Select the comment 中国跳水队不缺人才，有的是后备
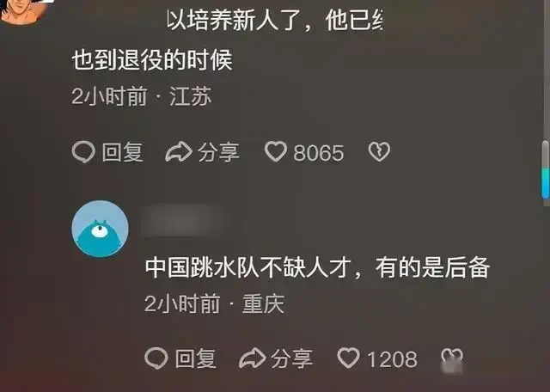 (x=317, y=268)
